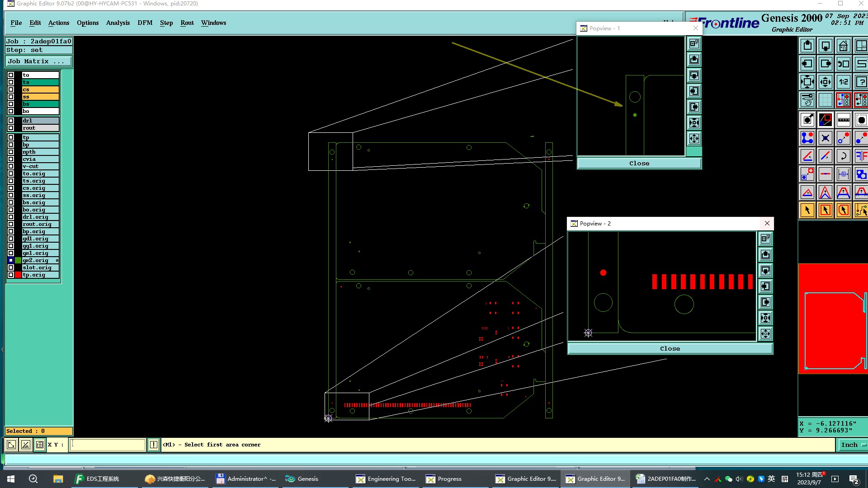Expand the Job Matrix button
Image resolution: width=868 pixels, height=488 pixels.
pyautogui.click(x=38, y=61)
